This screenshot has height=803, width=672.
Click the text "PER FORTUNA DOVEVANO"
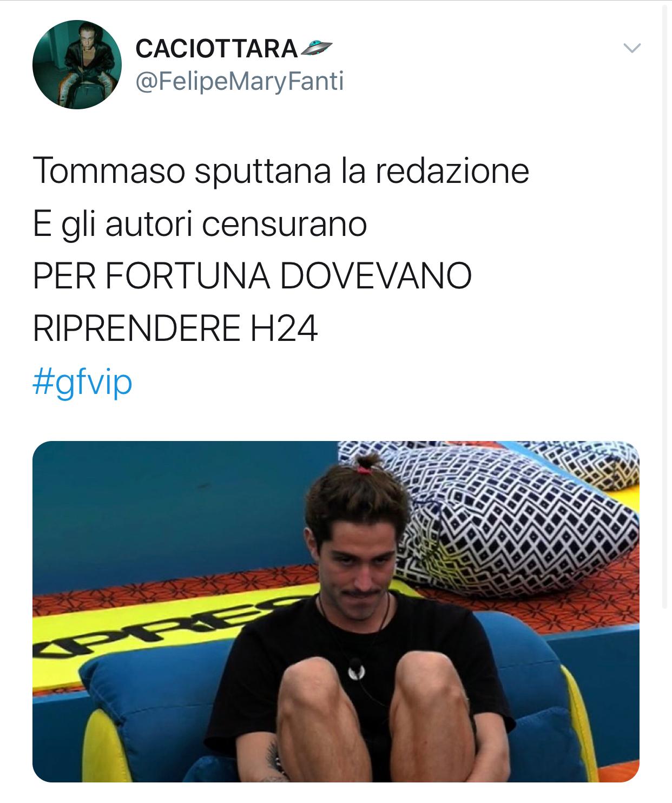point(252,277)
